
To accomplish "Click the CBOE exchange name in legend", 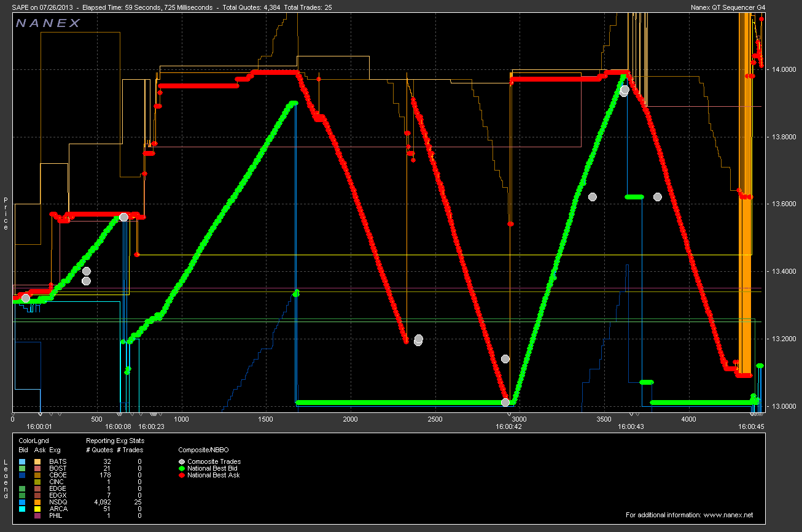I will click(x=56, y=475).
